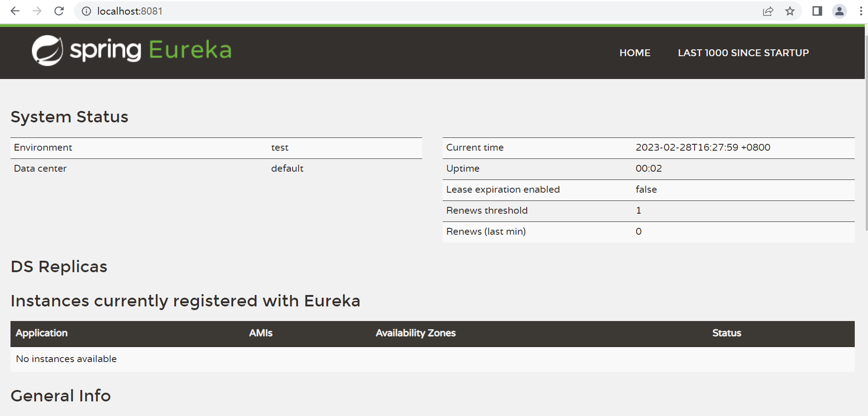Select the Current time label
The height and width of the screenshot is (416, 868).
(x=475, y=147)
